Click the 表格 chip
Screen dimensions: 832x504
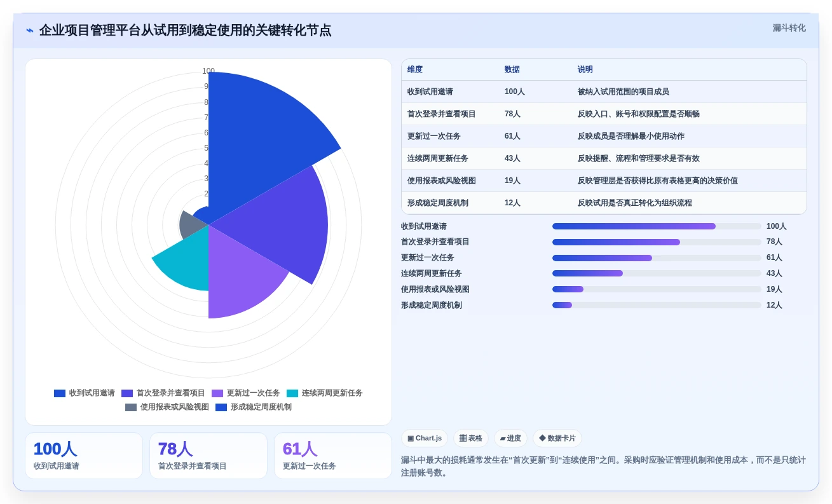471,439
